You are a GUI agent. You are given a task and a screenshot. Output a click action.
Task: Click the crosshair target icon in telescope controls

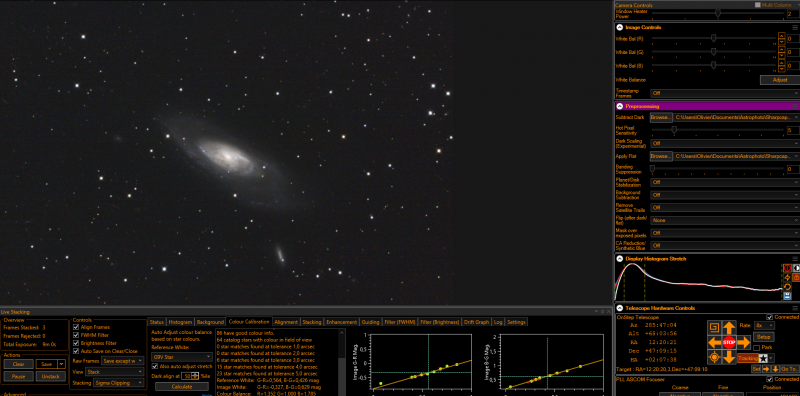(715, 357)
